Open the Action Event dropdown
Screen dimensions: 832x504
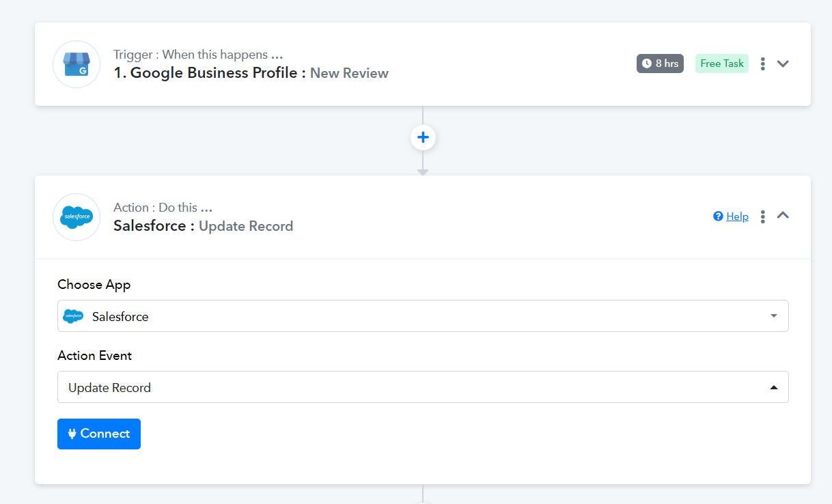point(423,387)
